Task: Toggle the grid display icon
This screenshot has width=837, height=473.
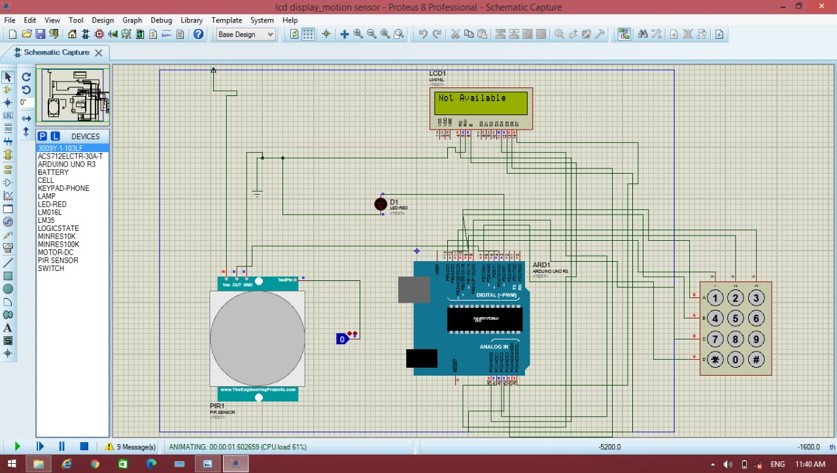Action: pos(308,34)
